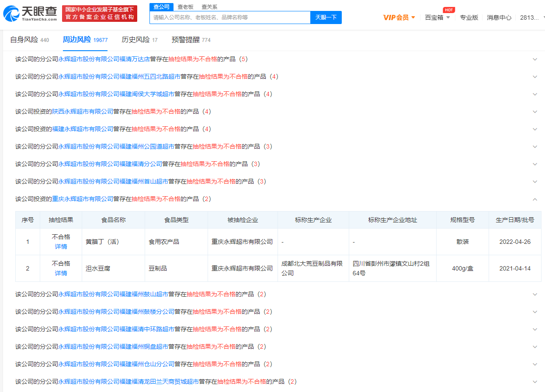Screen dimensions: 545x392
Task: Expand the 福清分公司 row chevron
Action: 535,164
